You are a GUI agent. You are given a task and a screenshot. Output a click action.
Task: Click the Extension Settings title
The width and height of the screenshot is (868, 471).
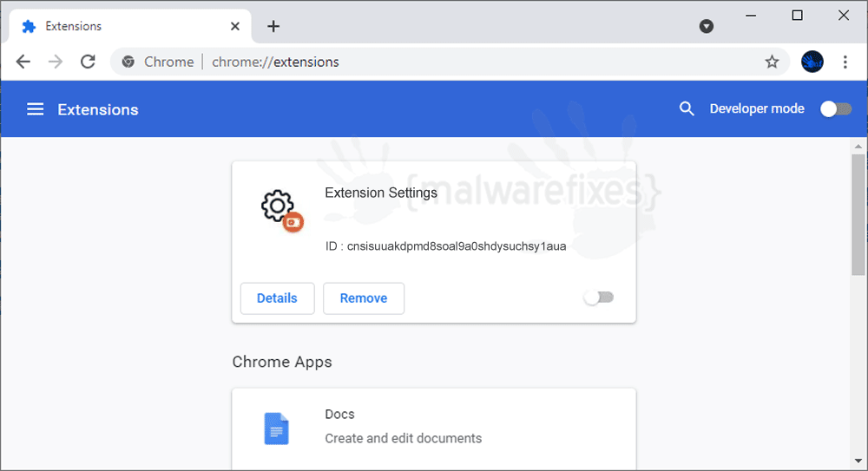(381, 193)
